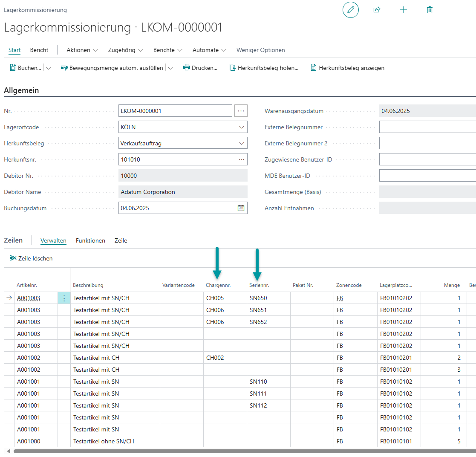Expand the Lagerortcode dropdown

point(241,127)
